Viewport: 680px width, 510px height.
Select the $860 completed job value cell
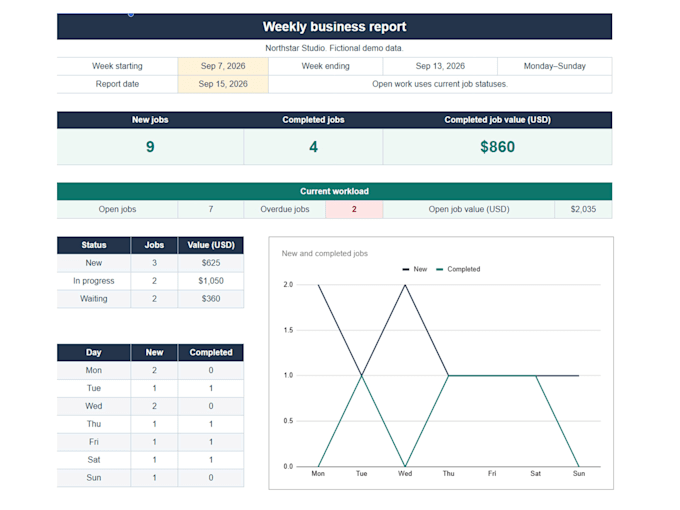point(497,147)
